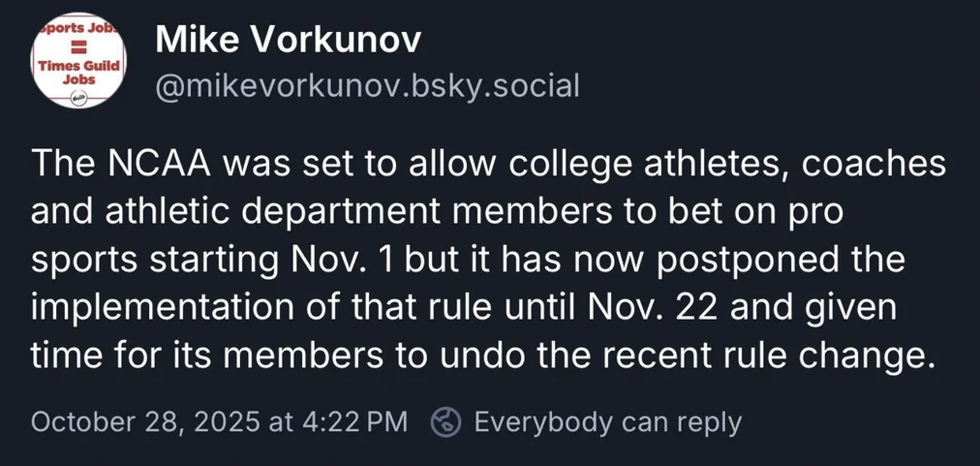Click "Everybody can reply" label
This screenshot has width=980, height=466.
608,422
